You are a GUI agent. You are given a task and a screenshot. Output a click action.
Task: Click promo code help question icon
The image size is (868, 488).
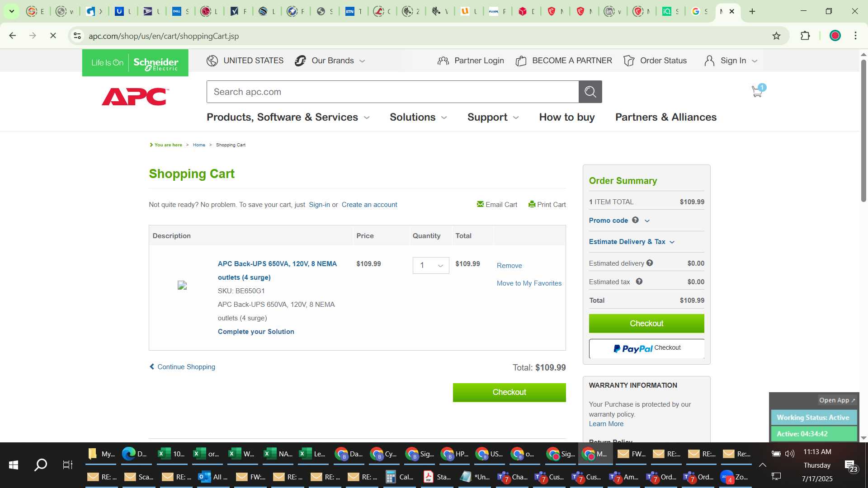click(635, 220)
